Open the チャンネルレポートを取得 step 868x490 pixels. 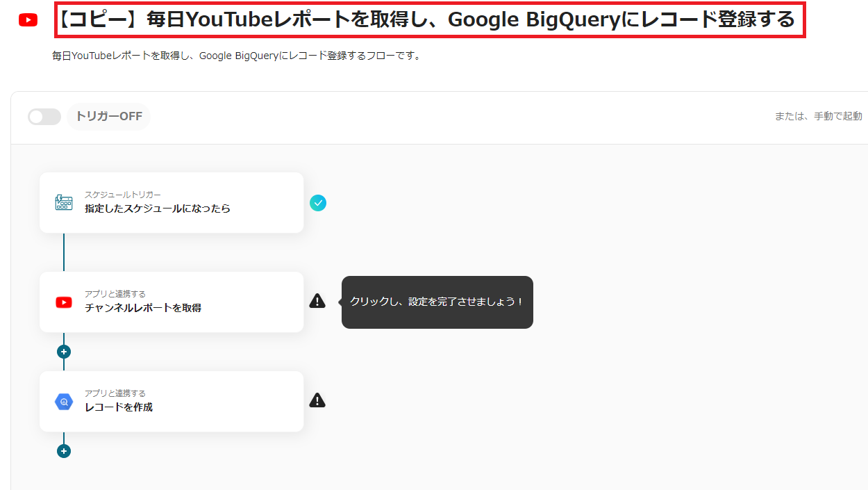[172, 302]
